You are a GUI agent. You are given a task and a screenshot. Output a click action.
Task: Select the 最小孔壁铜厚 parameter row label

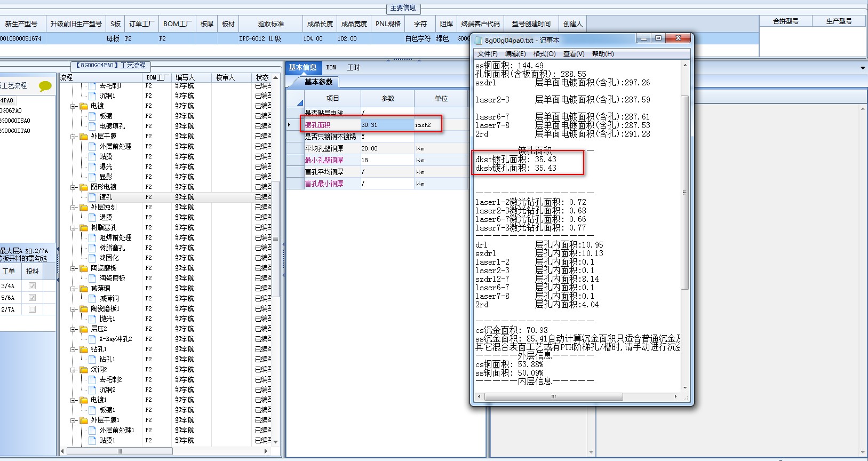click(x=324, y=160)
